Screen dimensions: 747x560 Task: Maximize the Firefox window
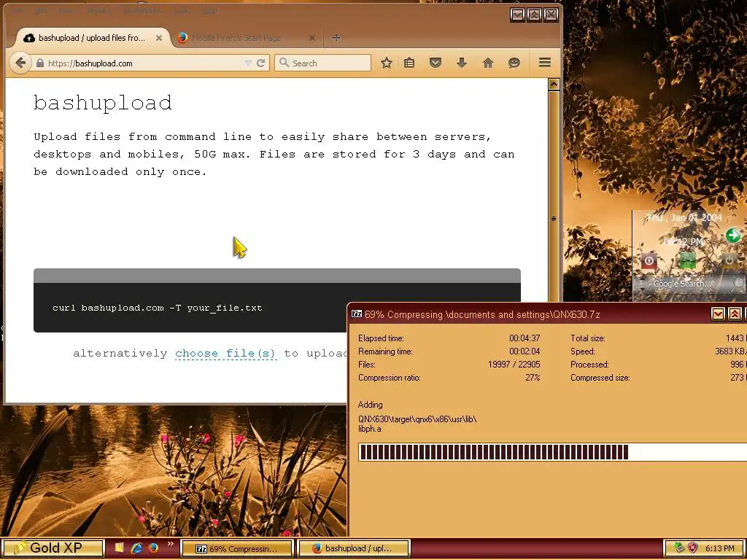pyautogui.click(x=535, y=15)
